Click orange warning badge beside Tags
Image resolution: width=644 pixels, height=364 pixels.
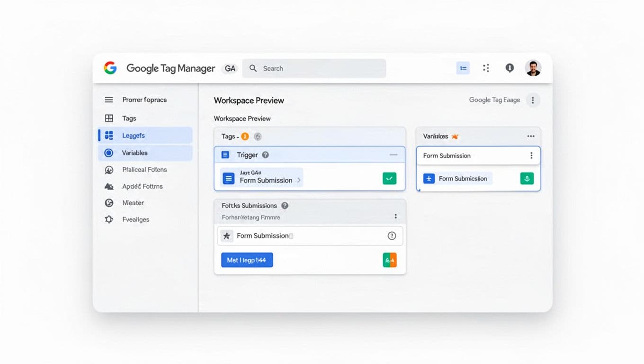[245, 136]
